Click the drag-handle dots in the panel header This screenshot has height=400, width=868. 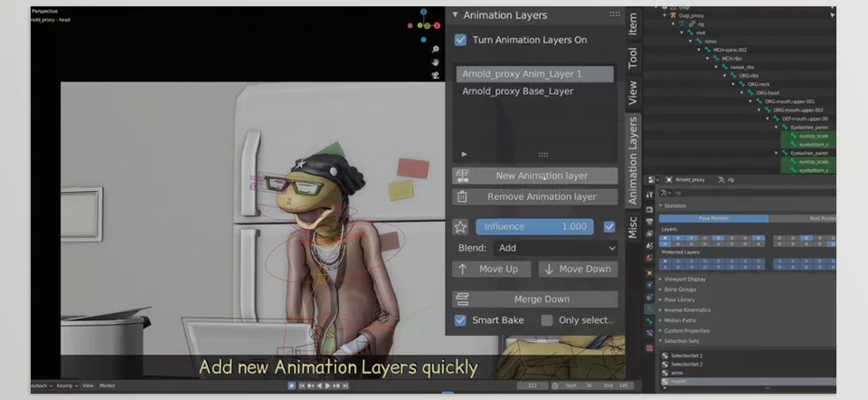click(615, 15)
